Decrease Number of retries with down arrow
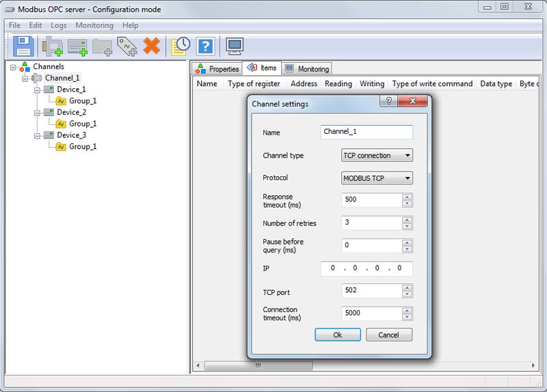This screenshot has width=547, height=392. 407,226
